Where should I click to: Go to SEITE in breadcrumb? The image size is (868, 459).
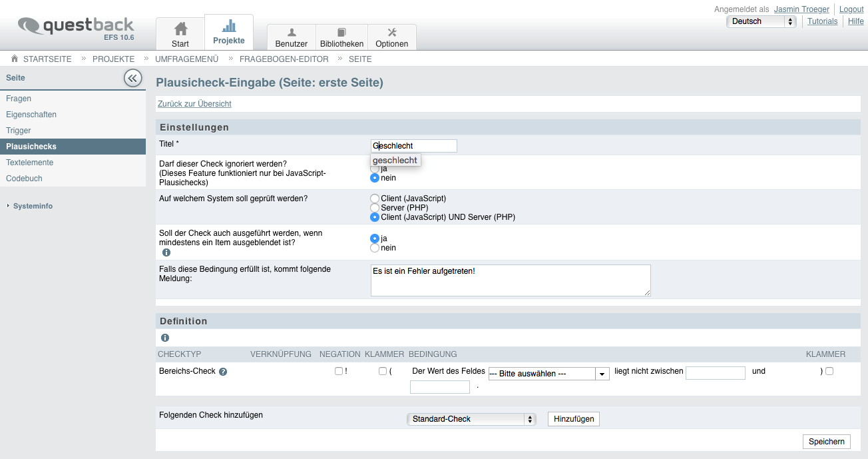click(360, 59)
